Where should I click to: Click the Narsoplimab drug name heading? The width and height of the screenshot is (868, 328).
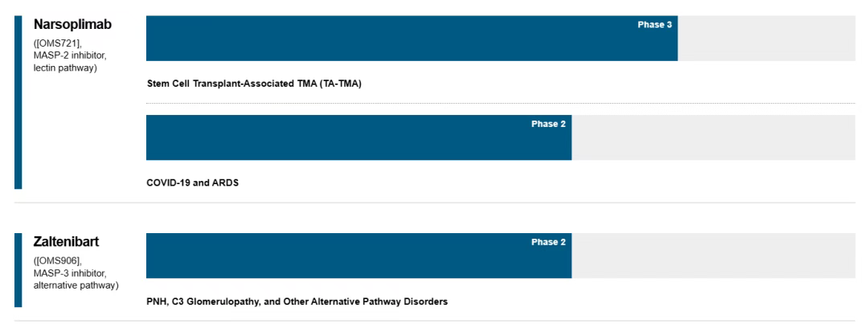[x=72, y=25]
